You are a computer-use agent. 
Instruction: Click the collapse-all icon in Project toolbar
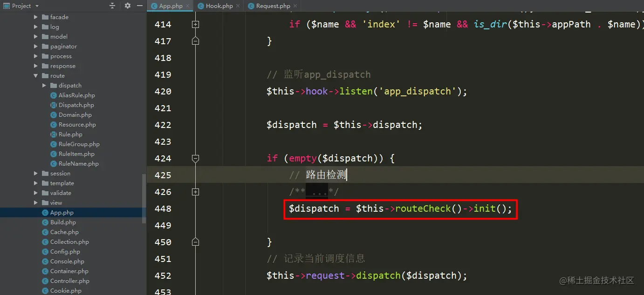click(x=112, y=6)
